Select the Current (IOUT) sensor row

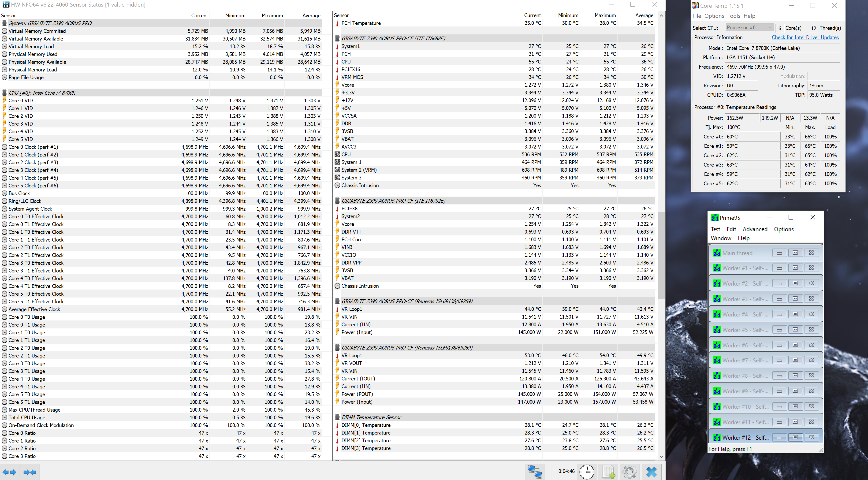point(494,379)
